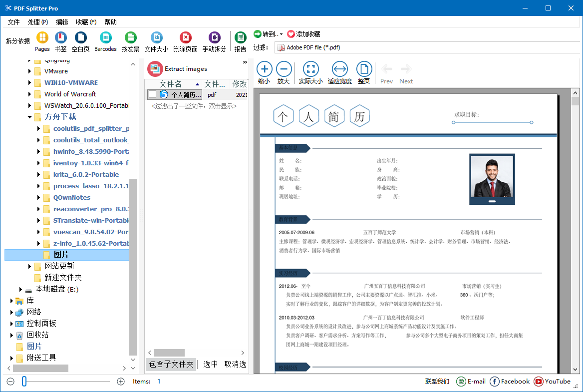Click filtered files notice 双击显示

point(194,106)
